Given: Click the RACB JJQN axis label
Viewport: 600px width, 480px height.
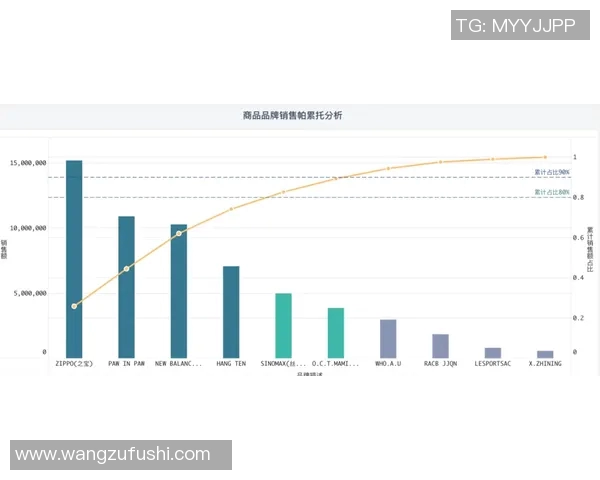Looking at the screenshot, I should (x=440, y=364).
